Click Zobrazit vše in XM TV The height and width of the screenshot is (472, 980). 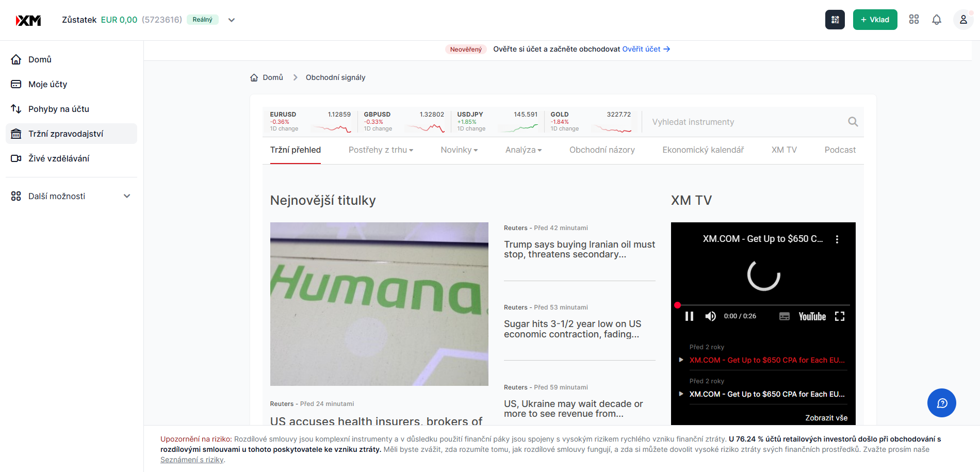pyautogui.click(x=826, y=418)
